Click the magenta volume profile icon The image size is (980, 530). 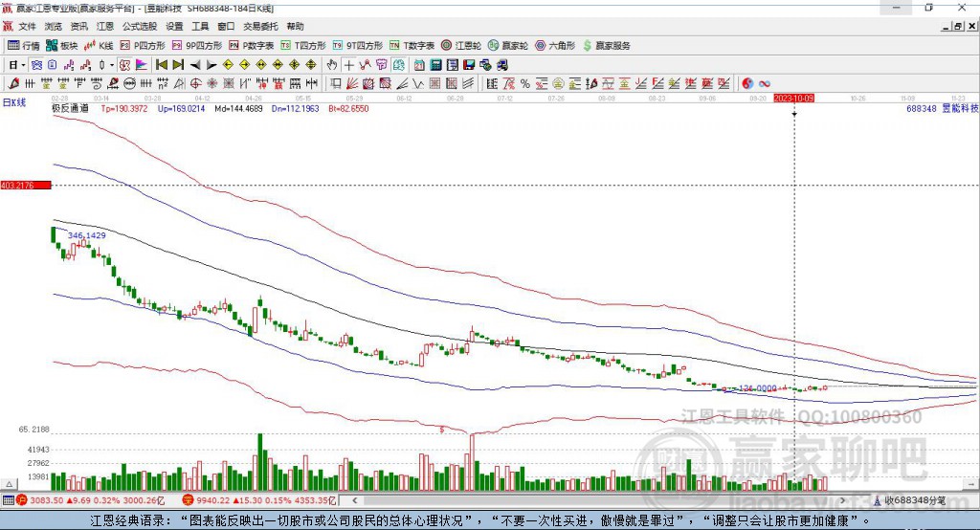pos(142,65)
